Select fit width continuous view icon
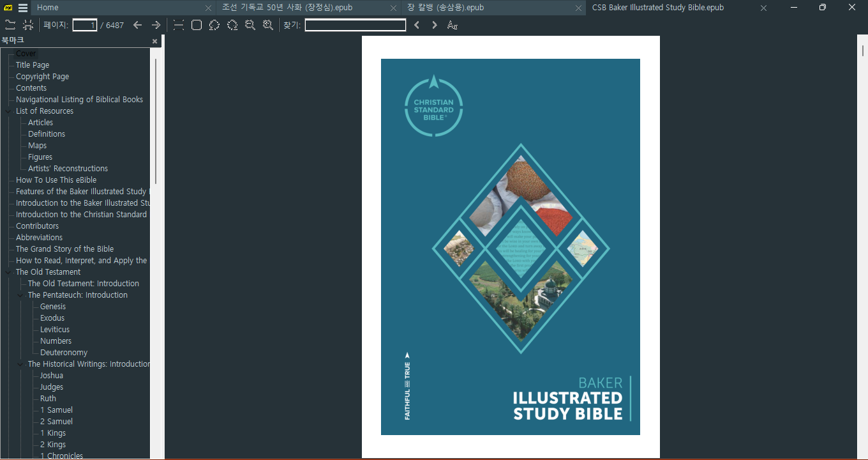Viewport: 868px width, 460px height. click(179, 25)
